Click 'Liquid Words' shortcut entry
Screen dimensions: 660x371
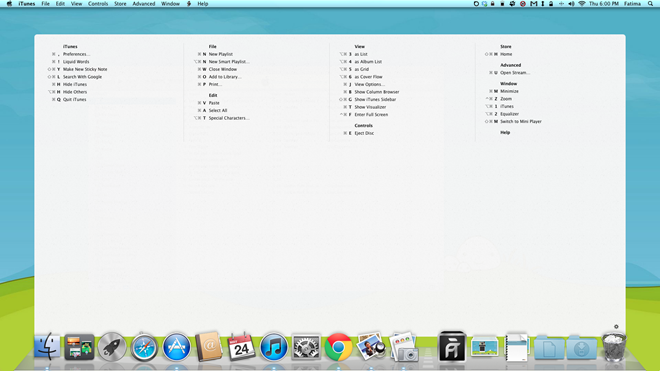pyautogui.click(x=76, y=62)
